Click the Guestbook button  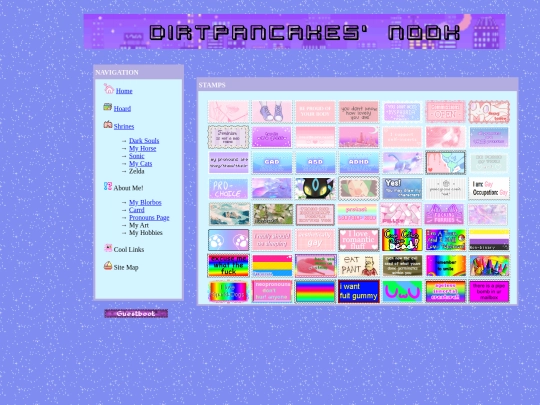click(x=136, y=313)
